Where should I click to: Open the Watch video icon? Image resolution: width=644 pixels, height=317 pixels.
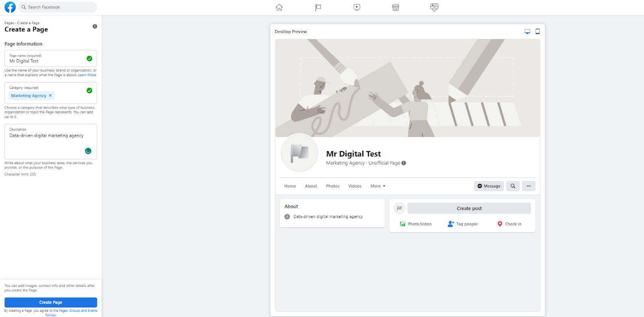[357, 7]
